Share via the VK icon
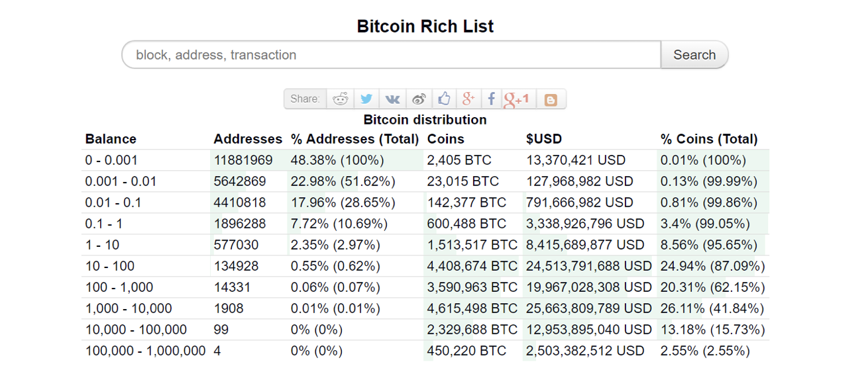Viewport: 868px width, 372px height. pyautogui.click(x=392, y=99)
